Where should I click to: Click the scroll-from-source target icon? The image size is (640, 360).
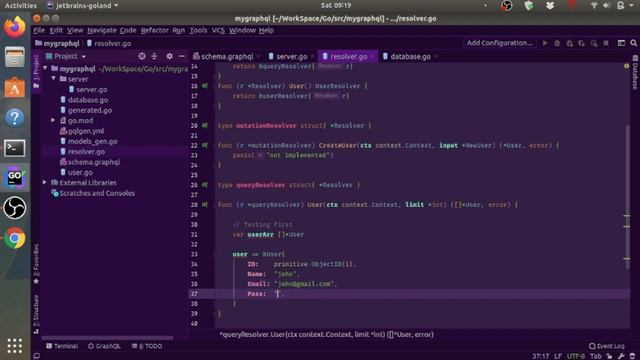point(142,56)
